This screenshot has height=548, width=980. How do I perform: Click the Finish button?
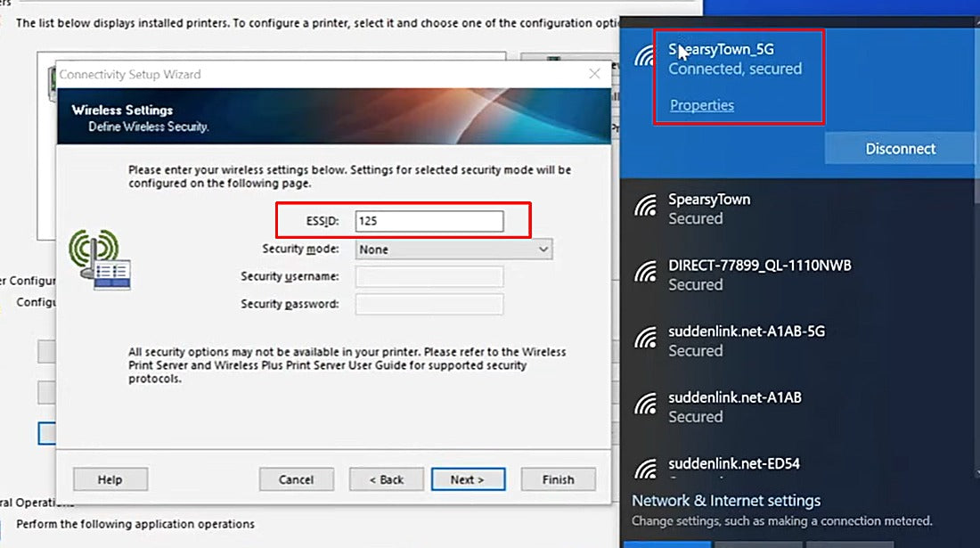[x=558, y=479]
